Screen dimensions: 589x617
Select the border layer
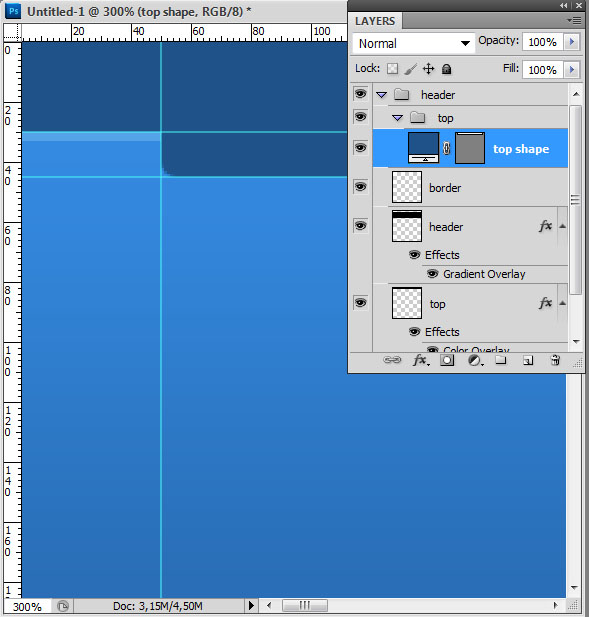tap(470, 187)
